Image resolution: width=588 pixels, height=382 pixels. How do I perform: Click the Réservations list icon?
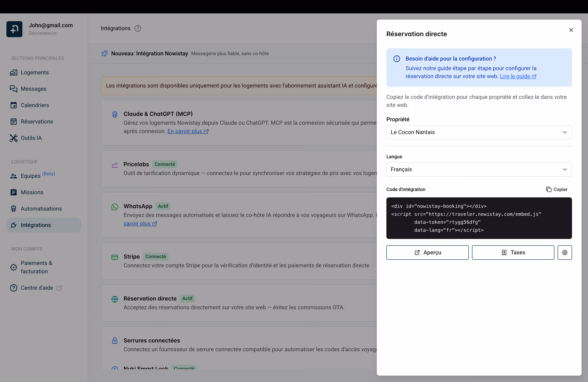pyautogui.click(x=14, y=122)
